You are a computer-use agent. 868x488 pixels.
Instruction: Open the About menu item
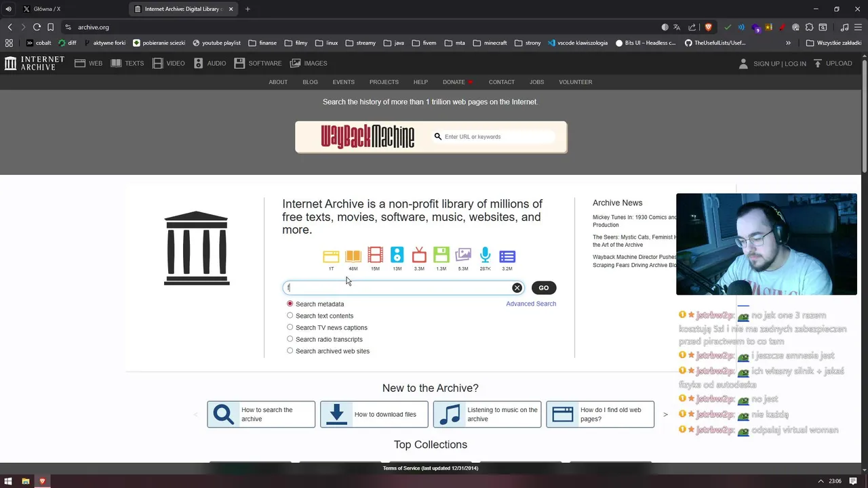pos(278,82)
